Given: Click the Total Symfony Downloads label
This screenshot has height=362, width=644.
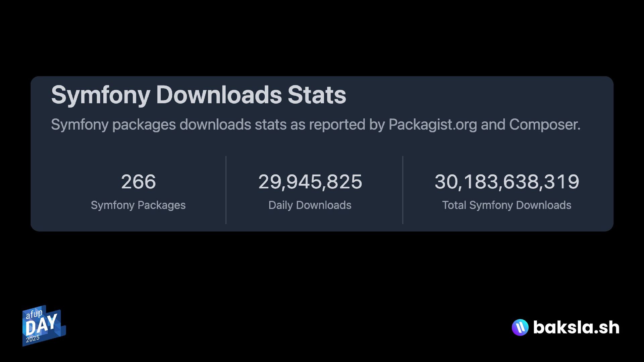Looking at the screenshot, I should pyautogui.click(x=507, y=205).
